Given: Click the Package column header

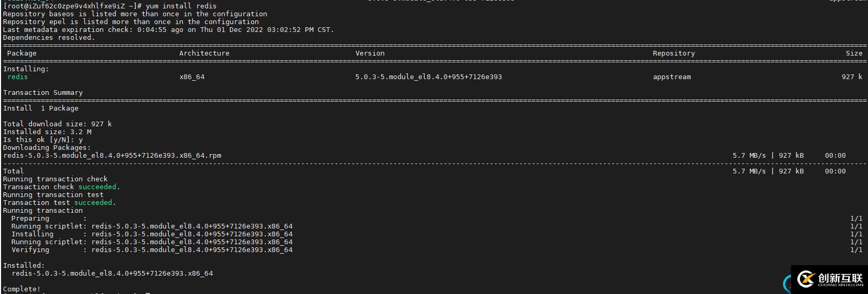Looking at the screenshot, I should (21, 53).
